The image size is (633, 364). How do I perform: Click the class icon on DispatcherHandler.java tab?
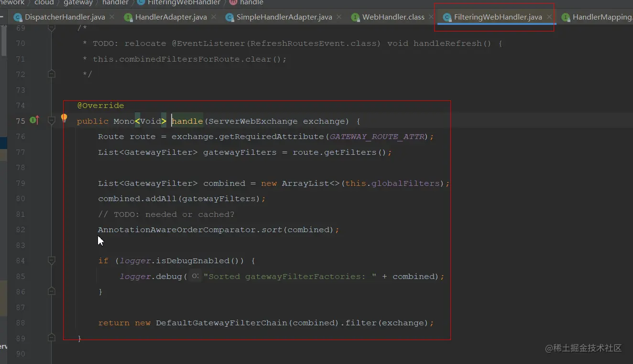18,17
